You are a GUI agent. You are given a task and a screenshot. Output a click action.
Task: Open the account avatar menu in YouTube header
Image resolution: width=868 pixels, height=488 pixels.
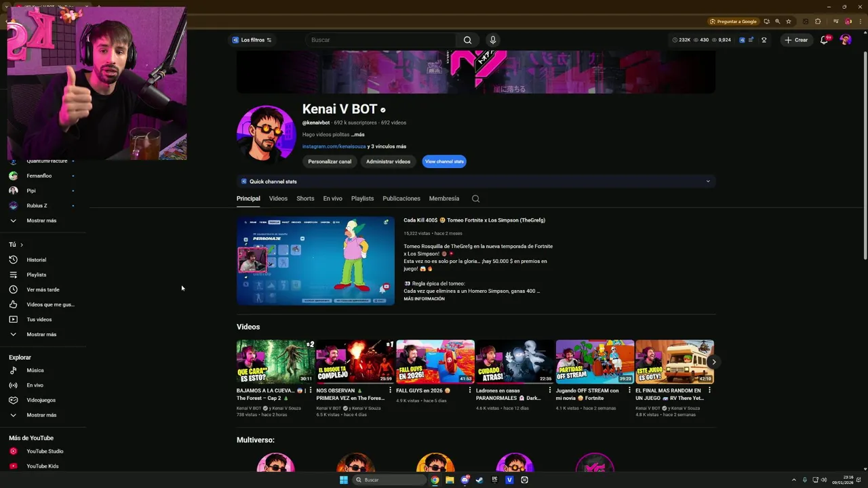pos(846,40)
